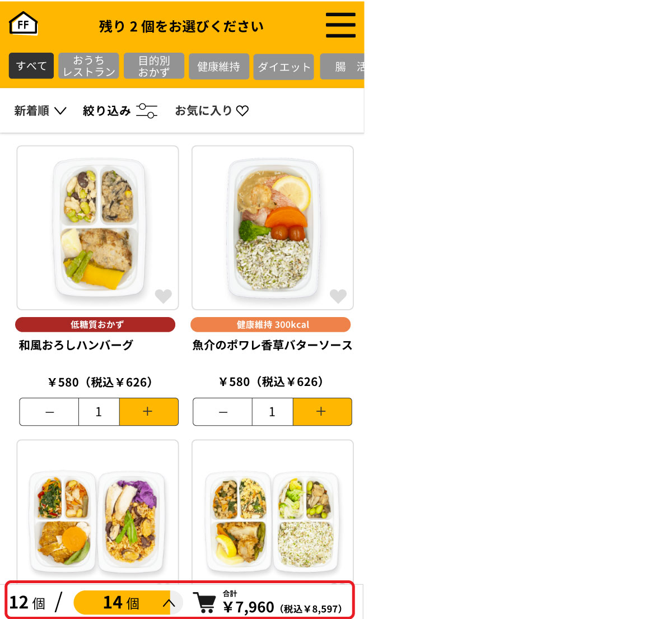The height and width of the screenshot is (619, 672).
Task: Select the すべて category tab
Action: pyautogui.click(x=31, y=66)
